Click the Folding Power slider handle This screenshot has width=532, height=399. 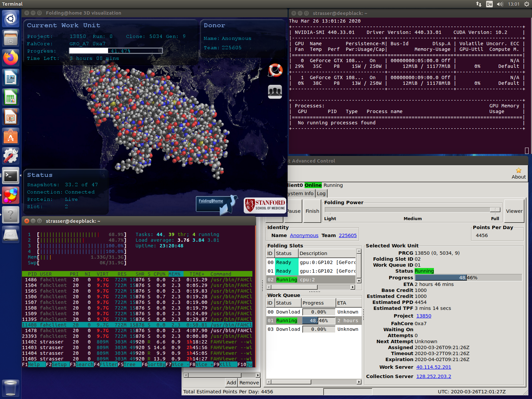tap(495, 209)
